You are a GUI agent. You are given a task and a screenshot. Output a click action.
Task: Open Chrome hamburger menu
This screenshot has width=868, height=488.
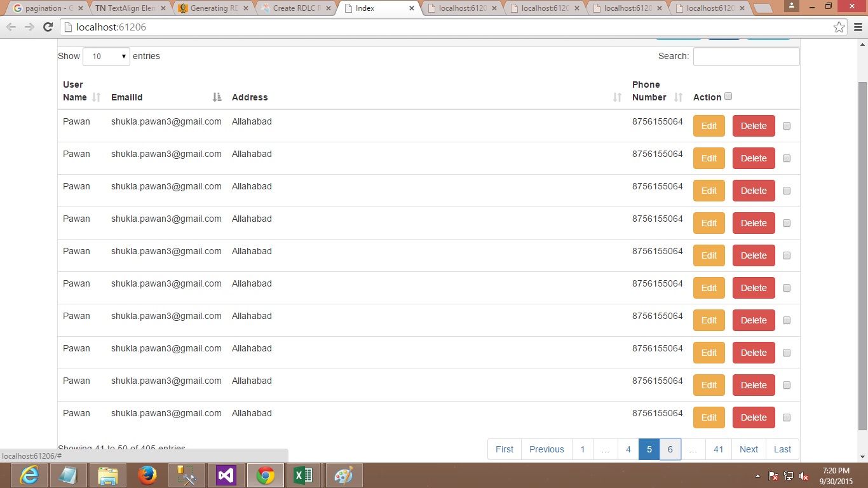click(858, 27)
